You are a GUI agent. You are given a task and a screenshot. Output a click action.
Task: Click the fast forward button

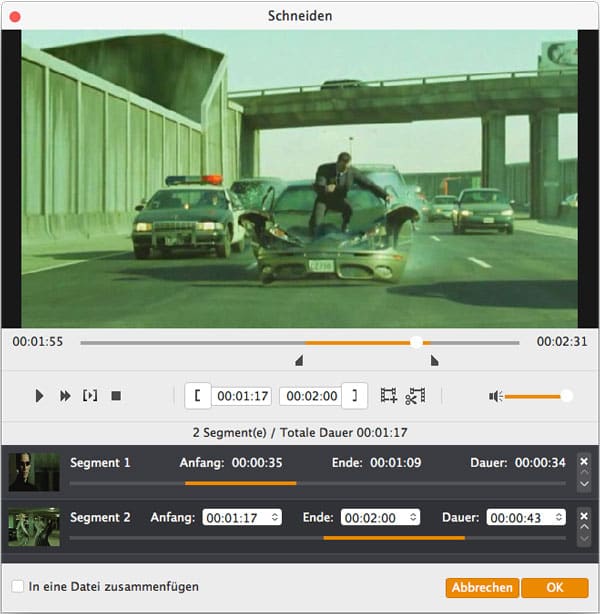[x=65, y=396]
